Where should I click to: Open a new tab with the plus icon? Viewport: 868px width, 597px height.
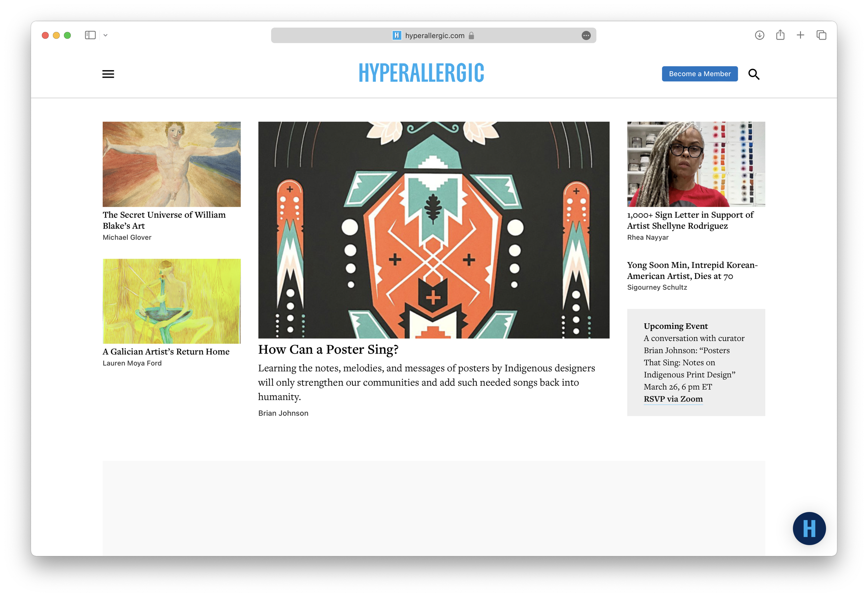coord(800,35)
